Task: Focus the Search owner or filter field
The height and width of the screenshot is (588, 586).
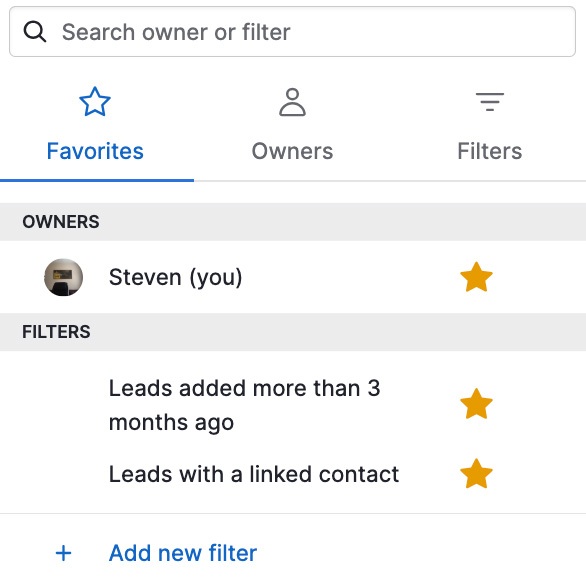Action: [292, 32]
